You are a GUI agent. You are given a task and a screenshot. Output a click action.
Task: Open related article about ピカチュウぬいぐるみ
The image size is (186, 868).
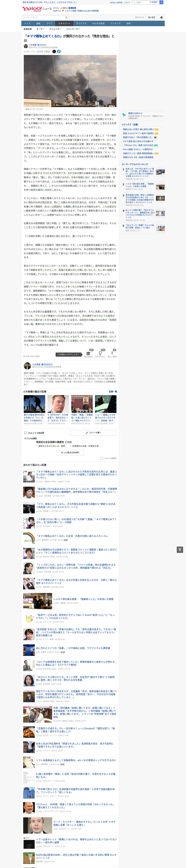pos(76,617)
